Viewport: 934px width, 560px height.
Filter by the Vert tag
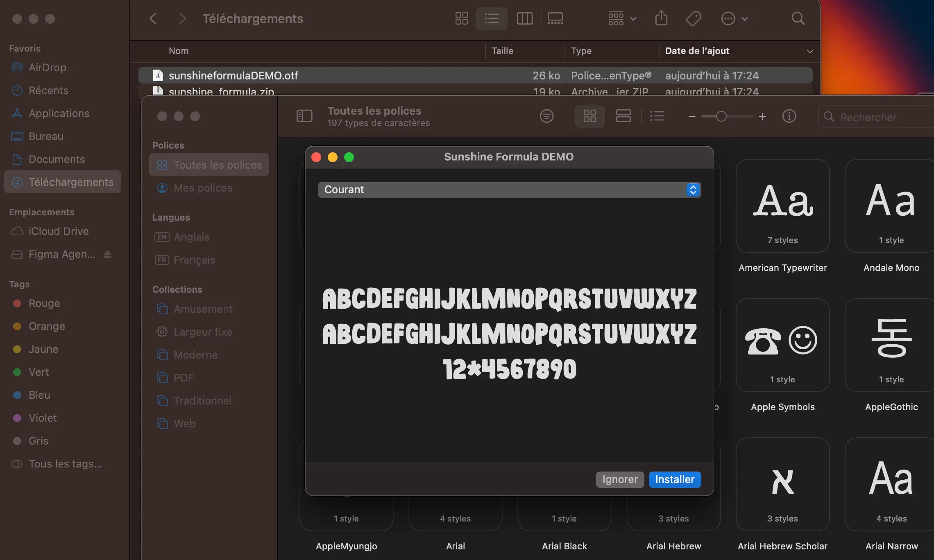[x=63, y=372]
